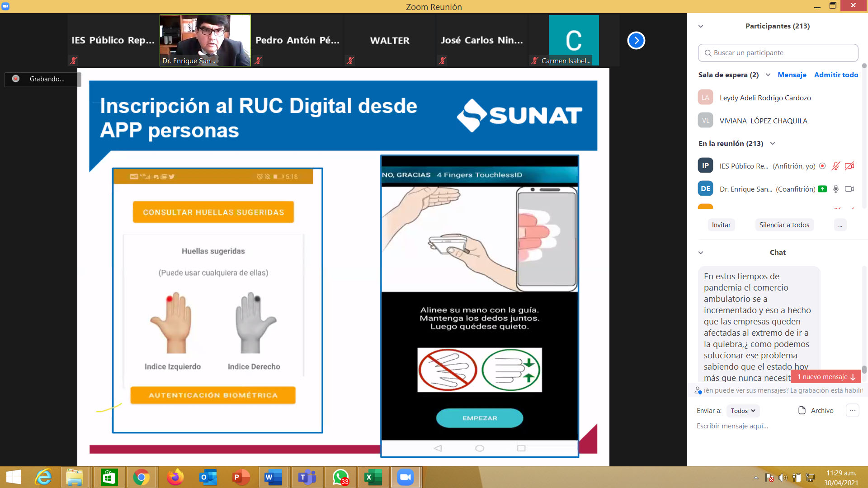Click the IP avatar in participant list
868x488 pixels.
(x=705, y=166)
